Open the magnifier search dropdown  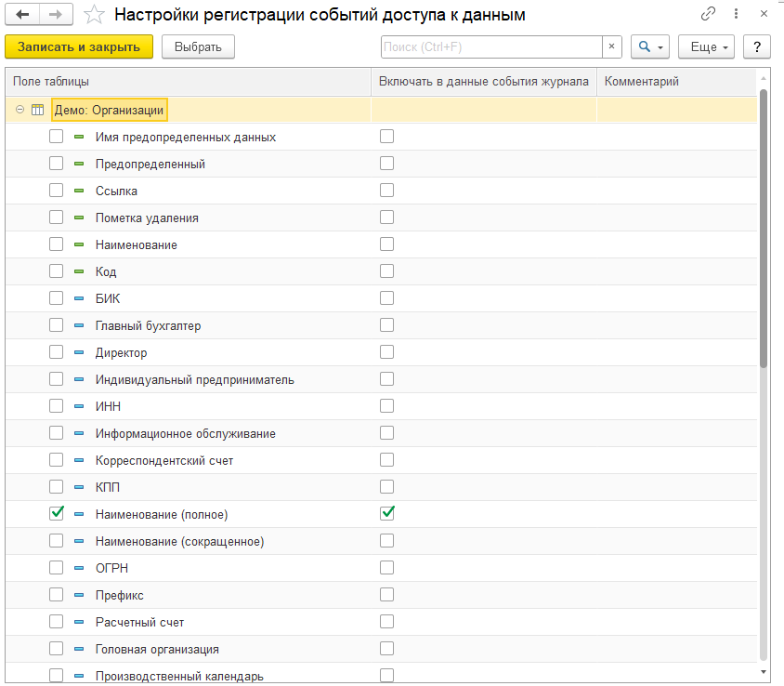tap(650, 46)
